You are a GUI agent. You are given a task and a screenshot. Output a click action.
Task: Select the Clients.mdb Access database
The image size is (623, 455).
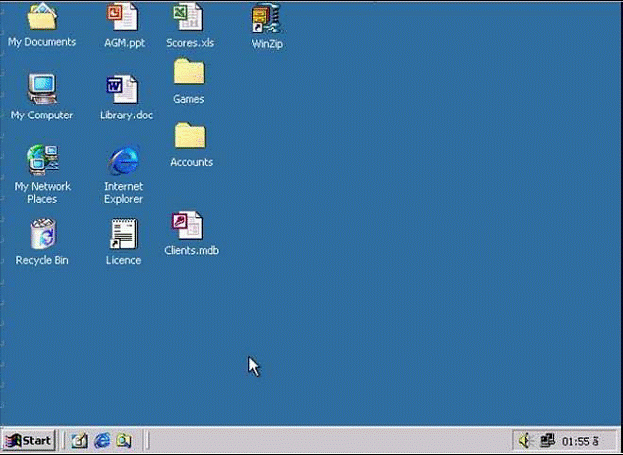[x=188, y=226]
